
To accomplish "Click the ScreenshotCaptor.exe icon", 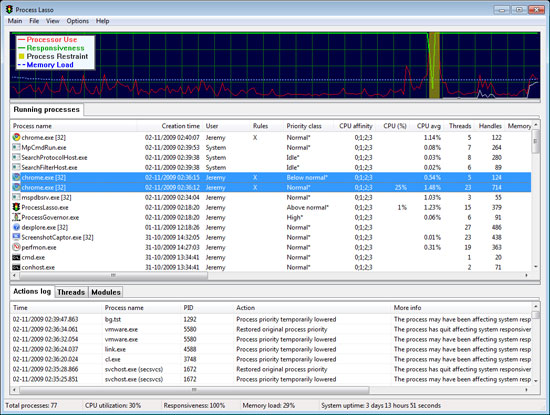I will point(16,237).
